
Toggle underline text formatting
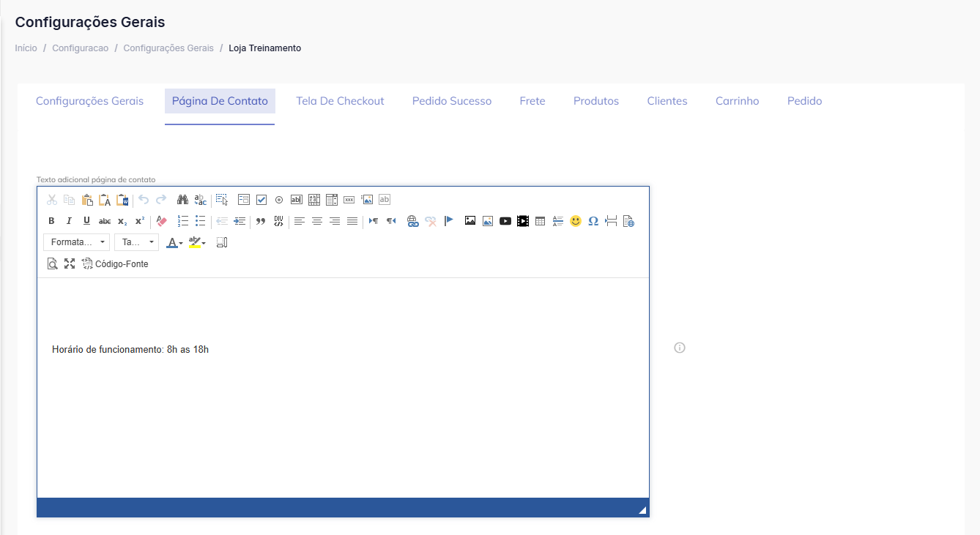coord(86,221)
